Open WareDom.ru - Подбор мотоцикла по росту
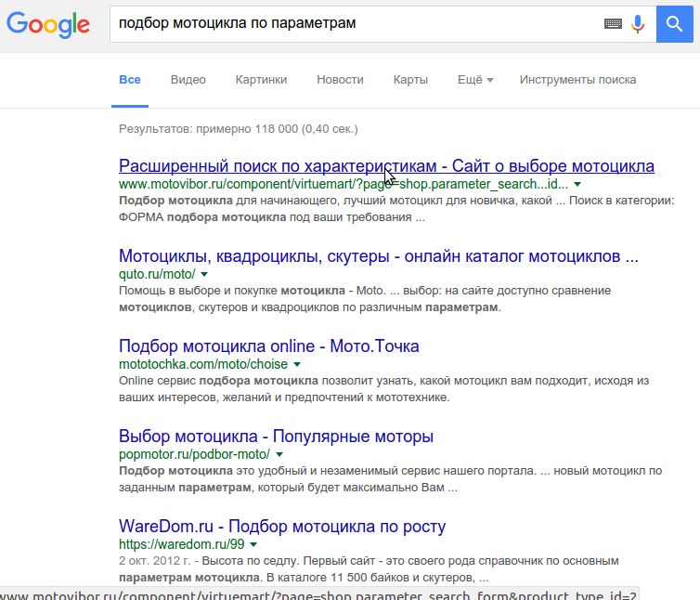 pos(282,527)
